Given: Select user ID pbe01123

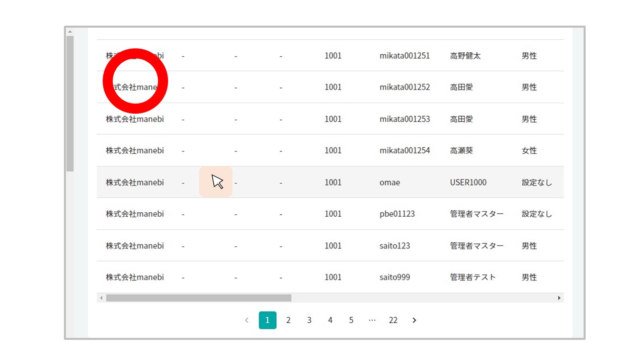Looking at the screenshot, I should point(397,214).
